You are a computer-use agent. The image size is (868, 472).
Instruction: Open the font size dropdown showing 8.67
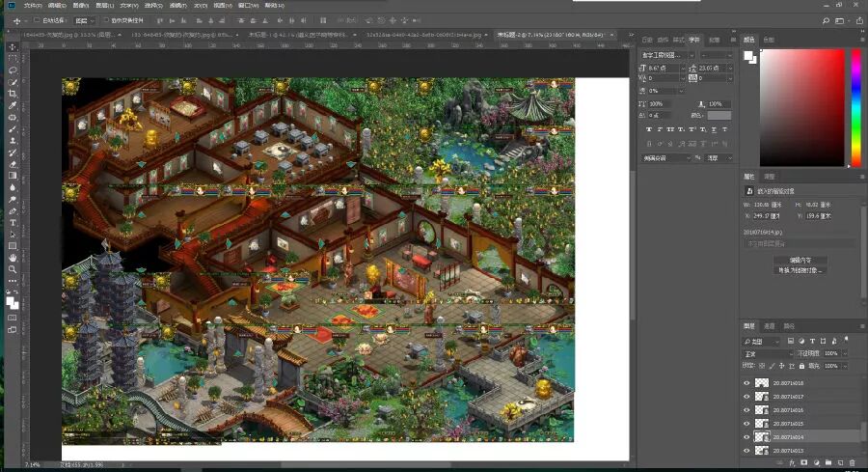[x=683, y=69]
